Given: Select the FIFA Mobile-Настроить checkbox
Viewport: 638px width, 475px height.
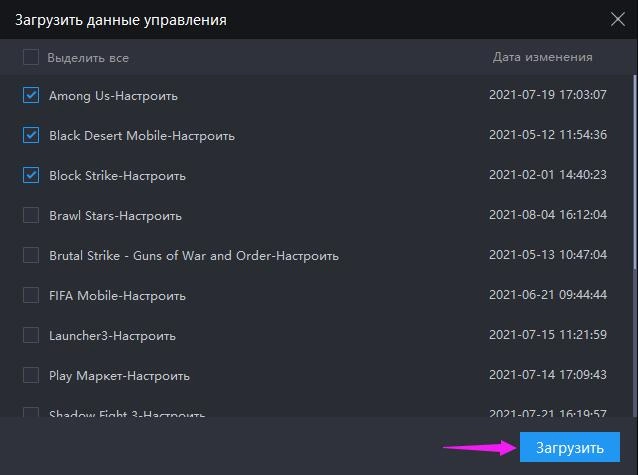Looking at the screenshot, I should 31,296.
